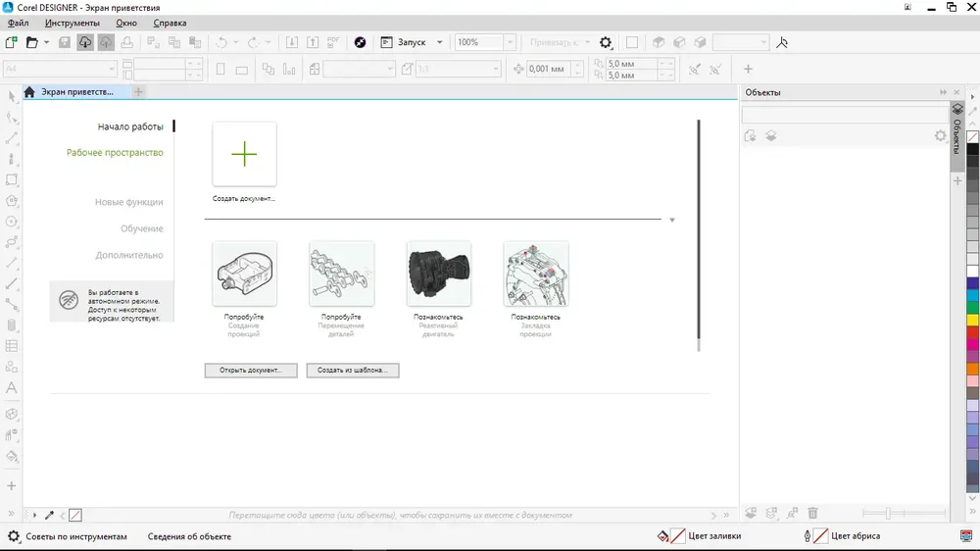Screen dimensions: 980x551
Task: Click the pen icon right of toolbar
Action: click(x=782, y=42)
